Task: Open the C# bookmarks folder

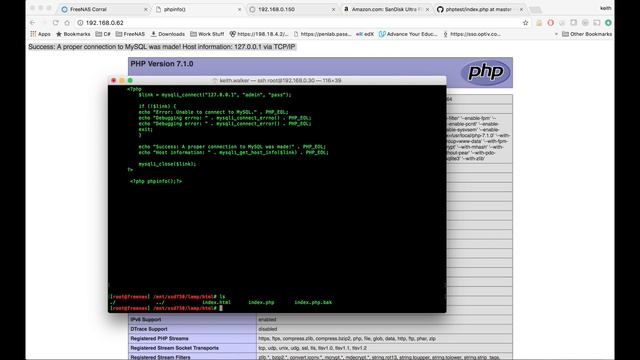Action: pos(103,34)
